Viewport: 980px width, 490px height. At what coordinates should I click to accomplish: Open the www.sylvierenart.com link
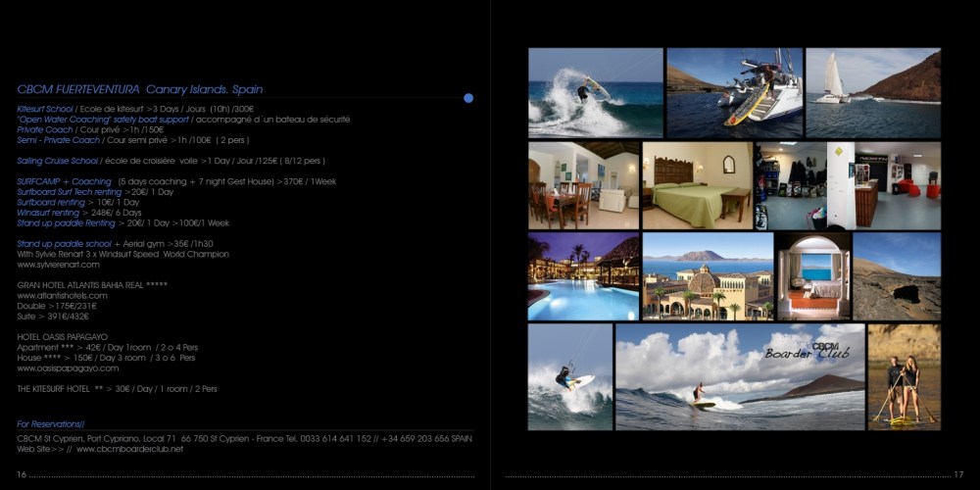click(x=59, y=265)
